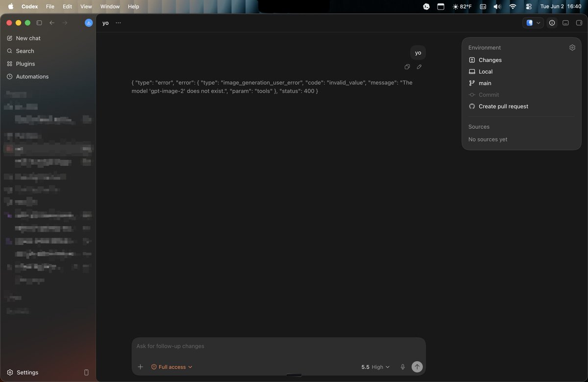Screen dimensions: 588x382
Task: Click the small handle below the composer
Action: [x=294, y=376]
